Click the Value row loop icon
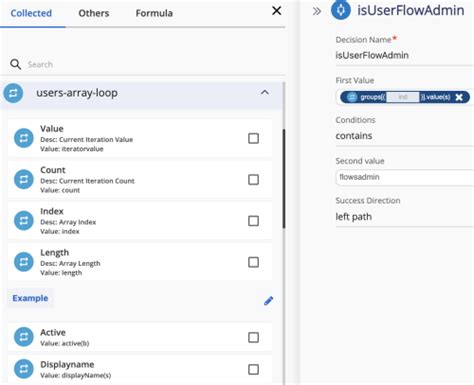Viewport: 474px width, 385px height. 24,138
